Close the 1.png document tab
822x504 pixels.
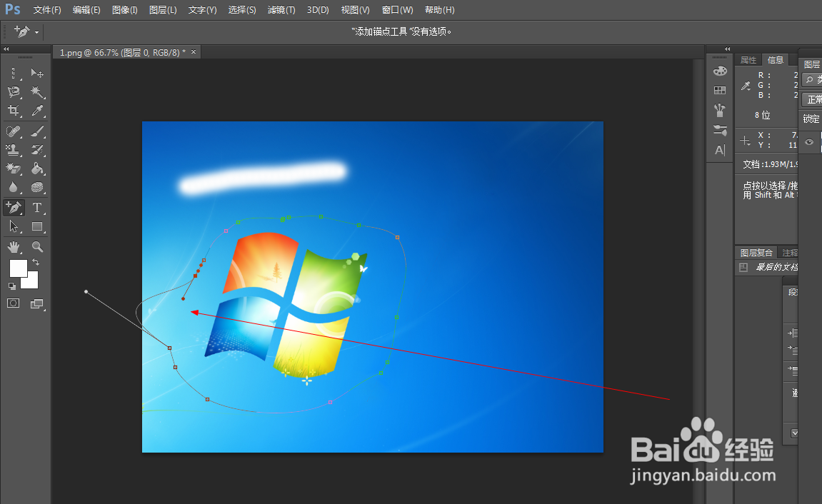click(194, 52)
